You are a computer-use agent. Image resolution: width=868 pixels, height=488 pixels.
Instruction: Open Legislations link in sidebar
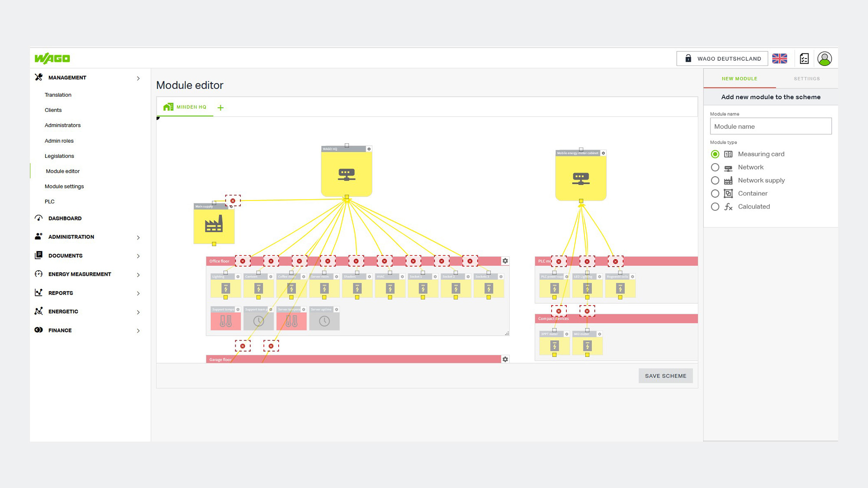pyautogui.click(x=59, y=156)
